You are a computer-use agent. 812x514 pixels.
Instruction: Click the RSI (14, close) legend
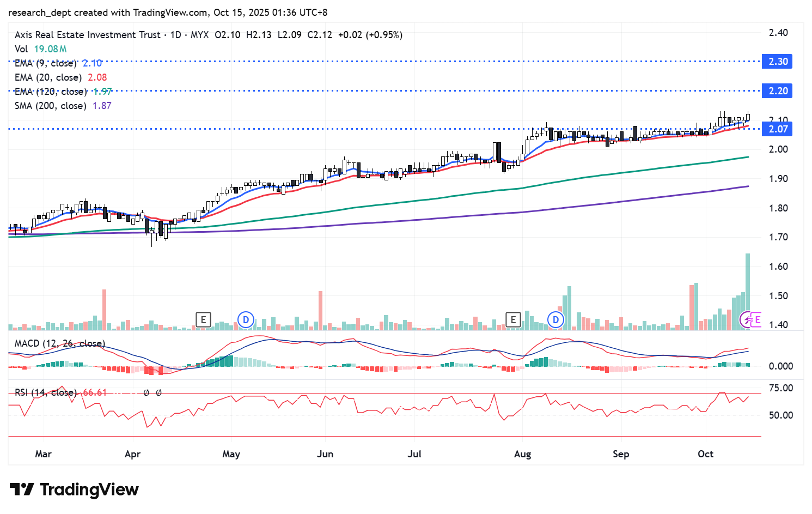pyautogui.click(x=45, y=392)
